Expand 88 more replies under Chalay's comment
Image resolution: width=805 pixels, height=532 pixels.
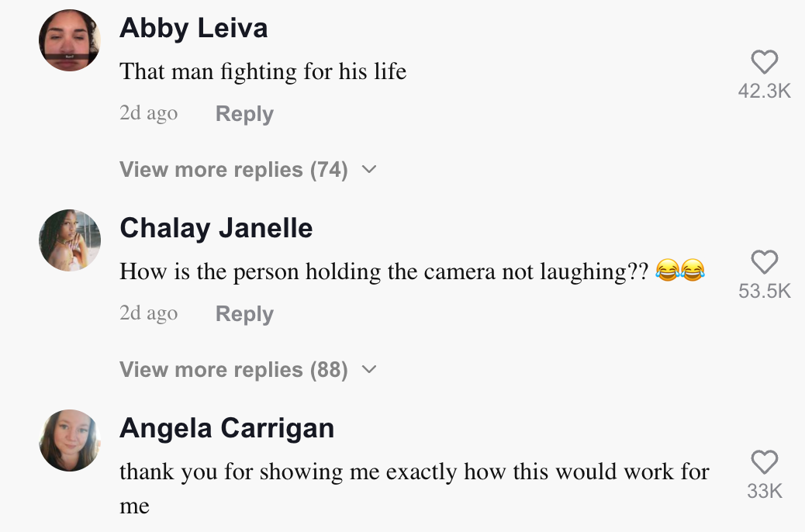coord(233,370)
